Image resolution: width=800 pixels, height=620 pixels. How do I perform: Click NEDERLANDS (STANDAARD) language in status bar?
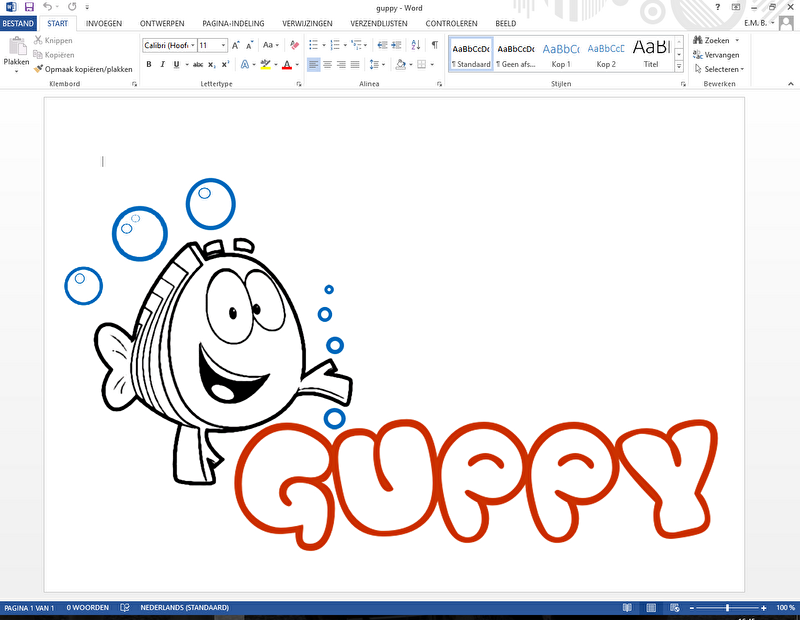(x=185, y=608)
